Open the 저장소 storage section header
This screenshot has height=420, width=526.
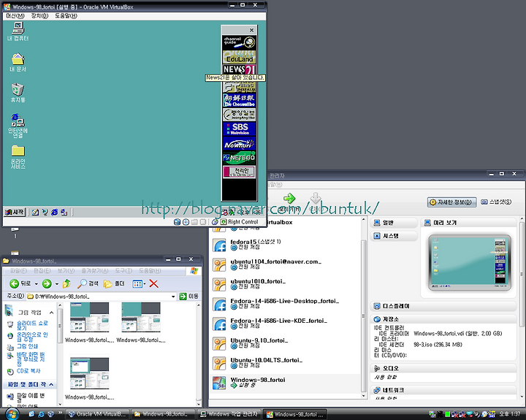[443, 319]
